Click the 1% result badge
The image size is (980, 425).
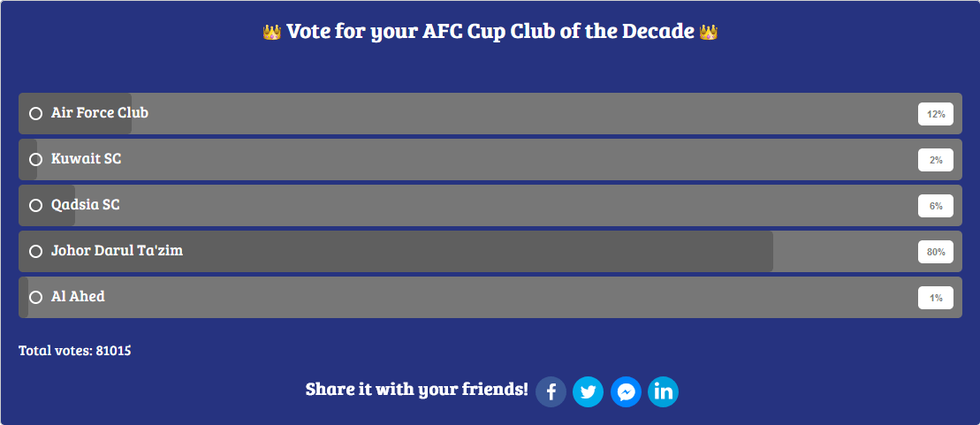[936, 298]
